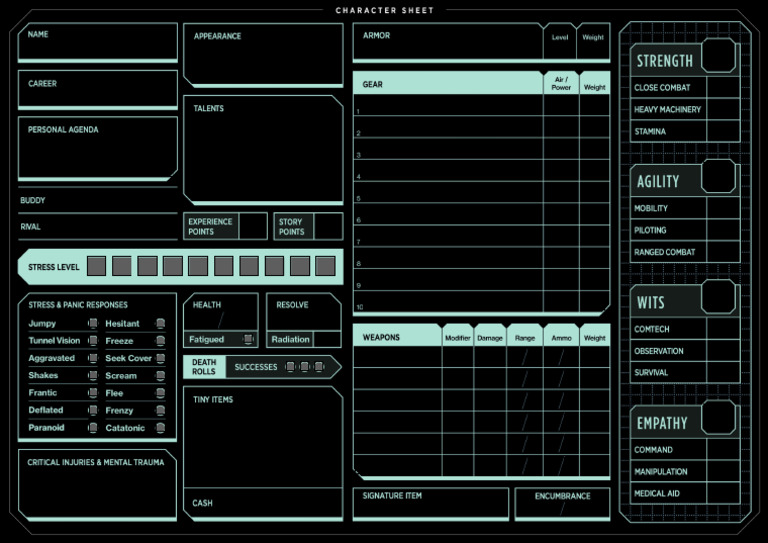
Task: Click into the Name field
Action: pyautogui.click(x=98, y=41)
